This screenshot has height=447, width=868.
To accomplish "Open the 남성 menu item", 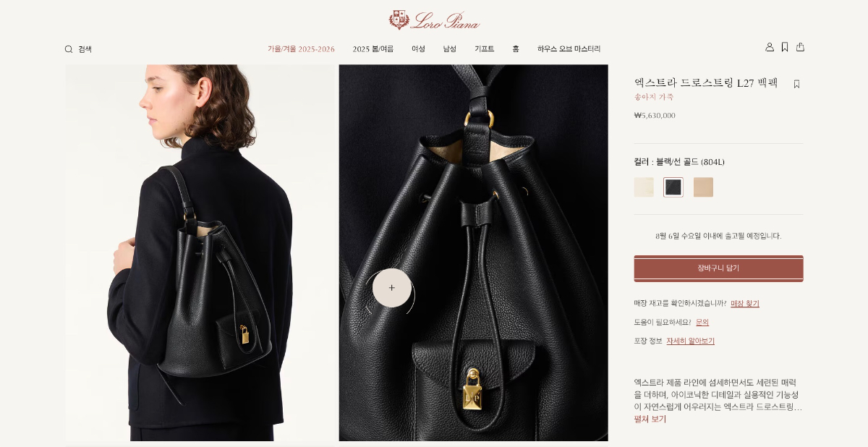I will click(x=450, y=49).
